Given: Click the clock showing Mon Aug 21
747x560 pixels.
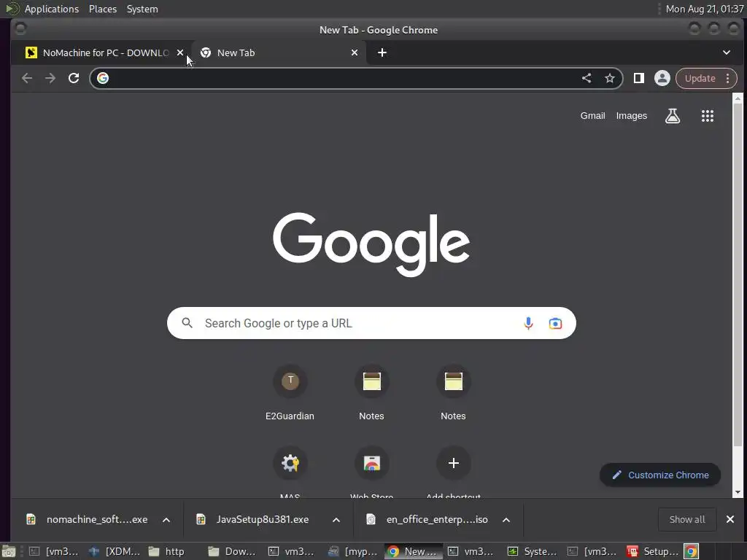Looking at the screenshot, I should (x=704, y=9).
